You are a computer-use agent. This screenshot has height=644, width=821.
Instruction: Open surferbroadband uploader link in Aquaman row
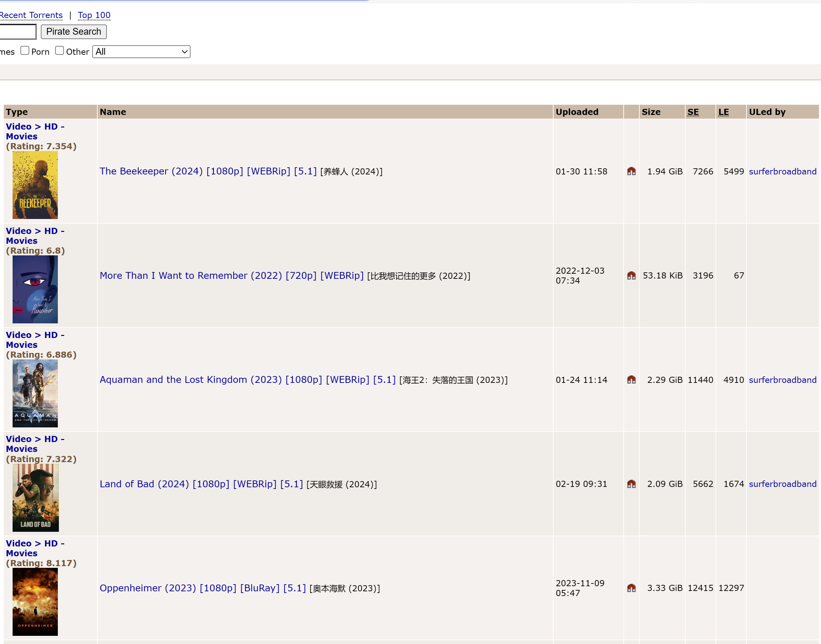(783, 380)
